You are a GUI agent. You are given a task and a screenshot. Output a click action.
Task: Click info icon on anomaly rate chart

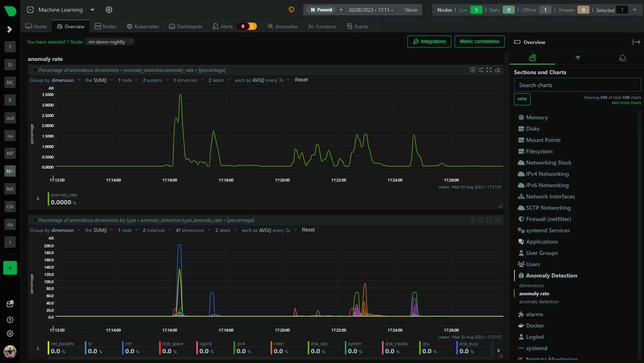point(472,70)
